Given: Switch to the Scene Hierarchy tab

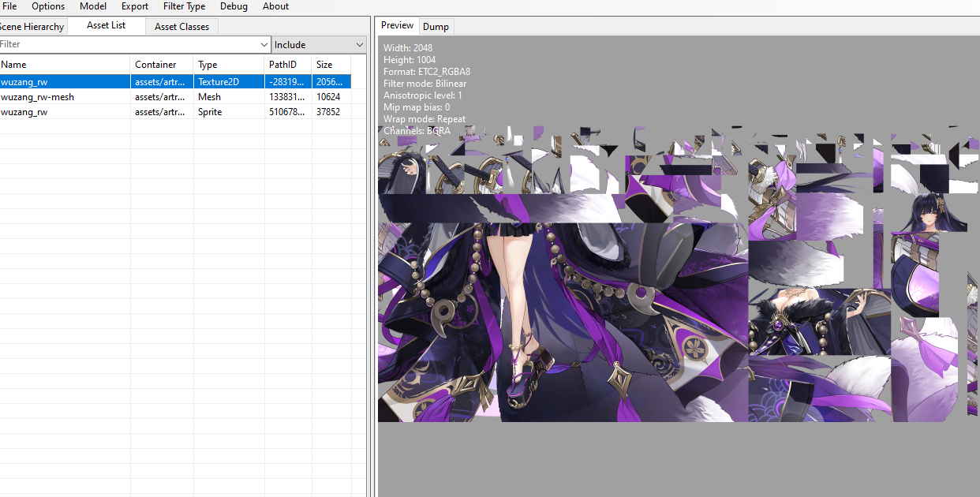Looking at the screenshot, I should (x=32, y=26).
